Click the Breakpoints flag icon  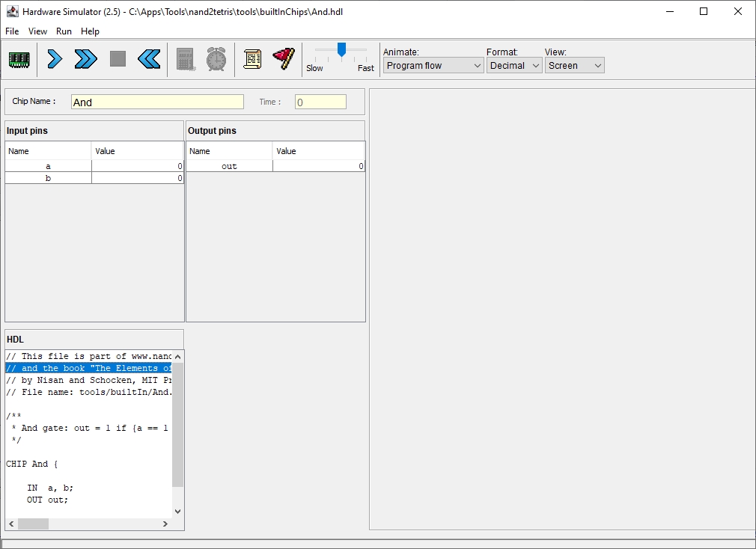283,59
